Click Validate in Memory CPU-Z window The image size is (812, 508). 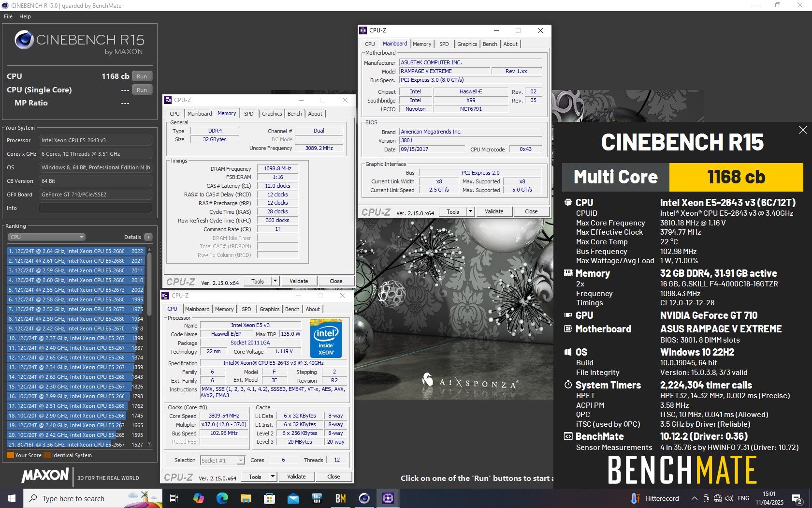299,281
